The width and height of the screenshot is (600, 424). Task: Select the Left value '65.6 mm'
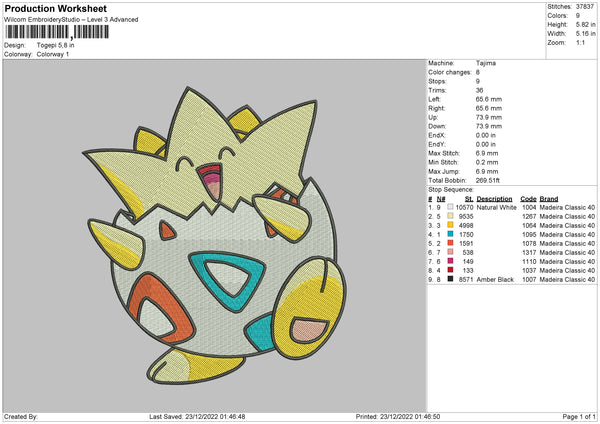coord(489,99)
